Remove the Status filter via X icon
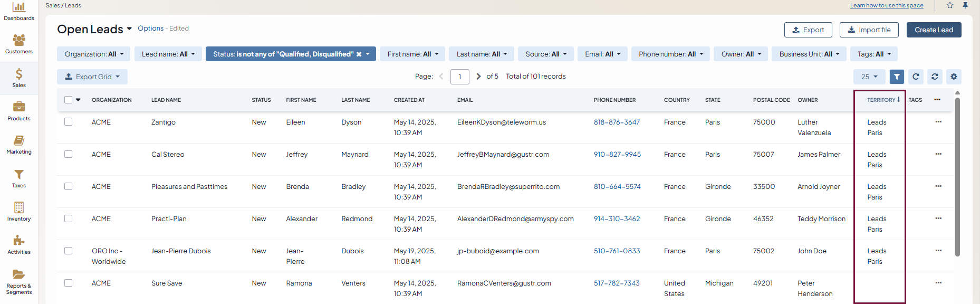The image size is (980, 304). pyautogui.click(x=359, y=54)
